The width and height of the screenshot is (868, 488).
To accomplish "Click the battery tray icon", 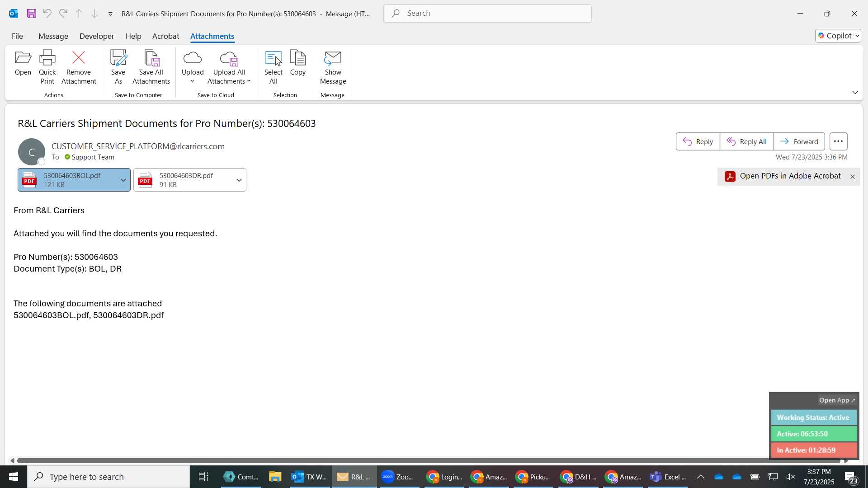I will pyautogui.click(x=755, y=477).
